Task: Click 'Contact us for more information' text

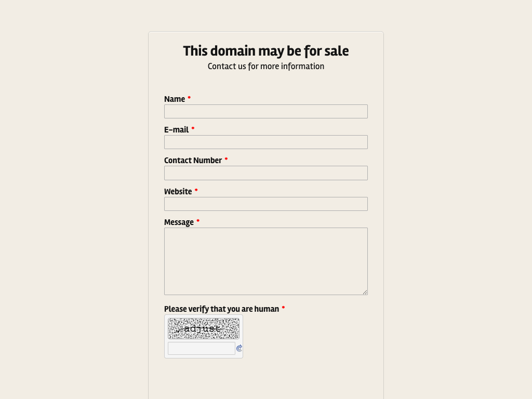Action: [266, 66]
